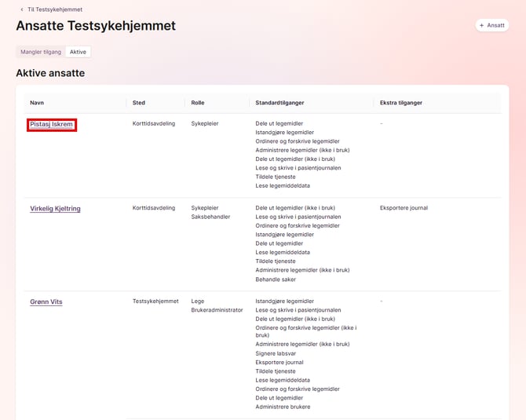Click the Sted column header
526x420 pixels.
point(139,103)
